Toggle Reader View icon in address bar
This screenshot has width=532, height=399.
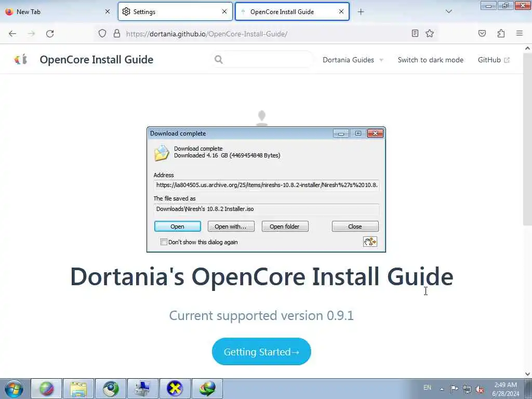[415, 33]
